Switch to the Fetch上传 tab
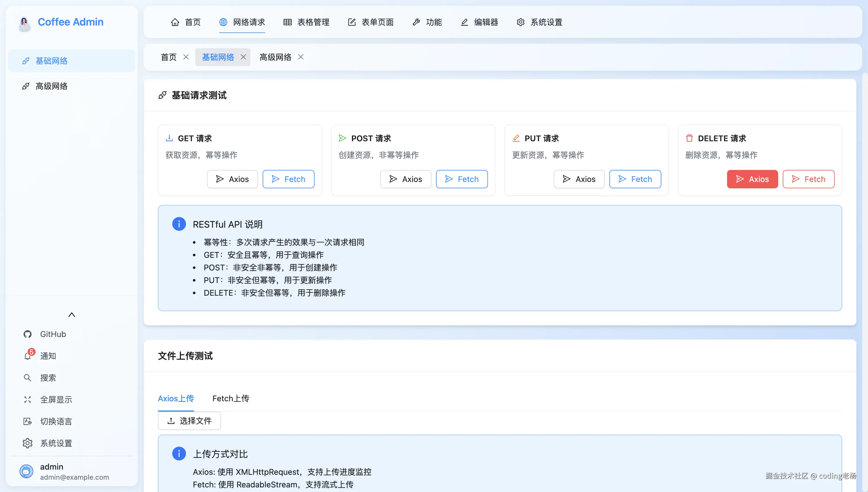The height and width of the screenshot is (492, 868). point(230,399)
